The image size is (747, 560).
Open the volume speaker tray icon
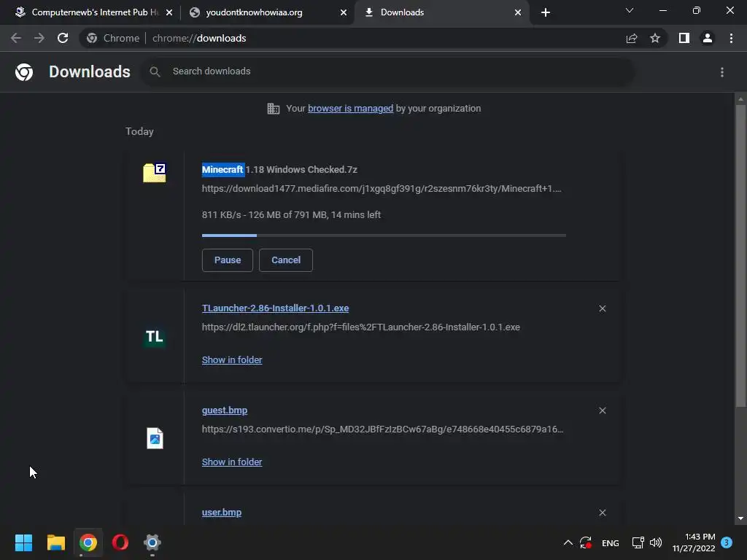656,542
